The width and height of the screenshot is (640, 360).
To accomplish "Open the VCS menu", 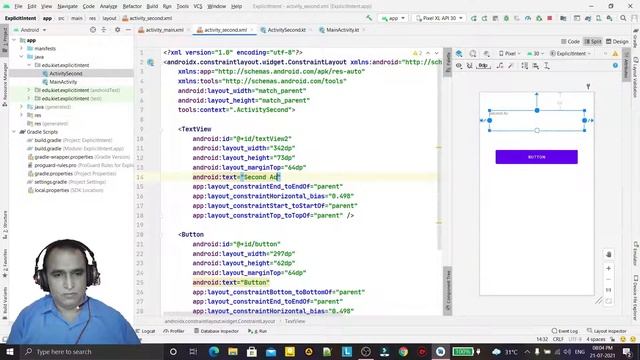I will pyautogui.click(x=198, y=7).
